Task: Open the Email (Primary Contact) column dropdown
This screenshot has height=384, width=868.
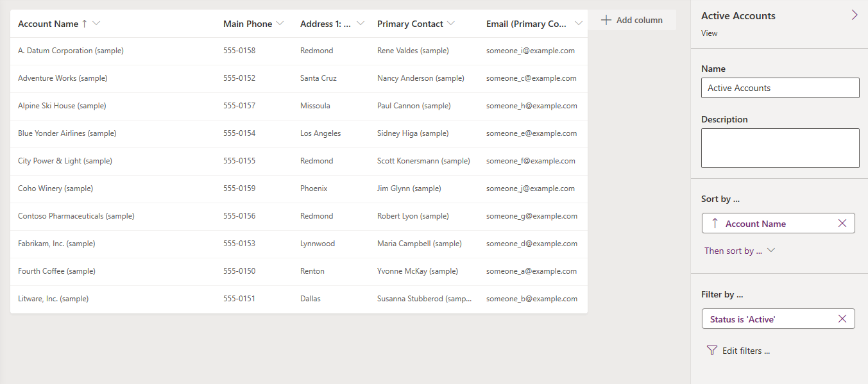Action: [578, 24]
